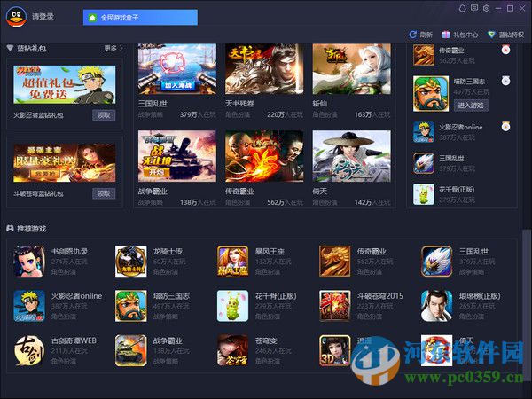
Task: Click the 天书残卷 title under the cover
Action: (240, 104)
